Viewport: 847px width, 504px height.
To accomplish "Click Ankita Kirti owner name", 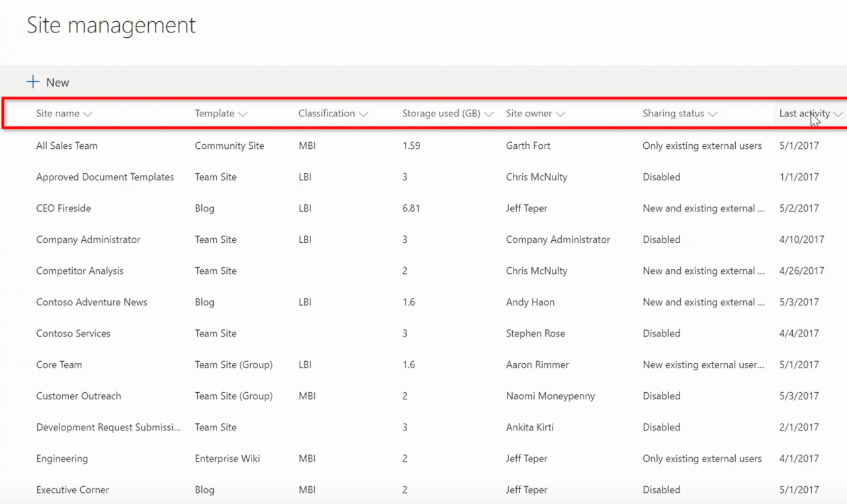I will click(530, 427).
